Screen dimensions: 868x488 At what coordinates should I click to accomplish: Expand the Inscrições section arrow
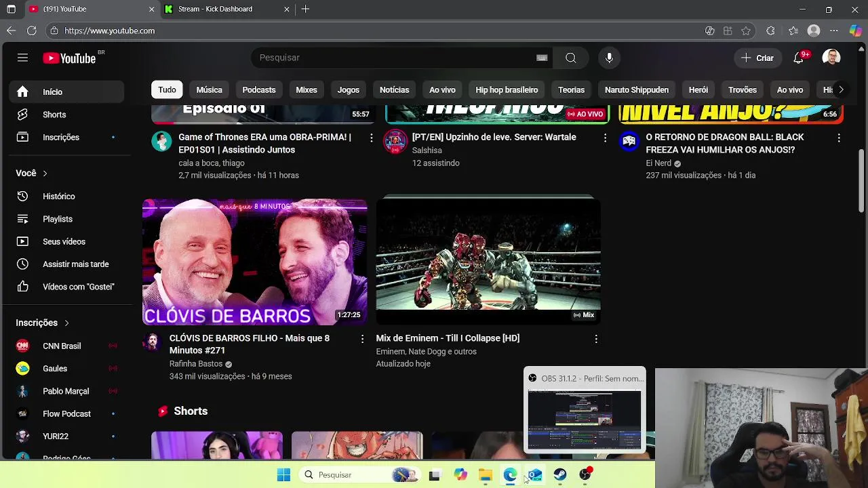(x=66, y=323)
